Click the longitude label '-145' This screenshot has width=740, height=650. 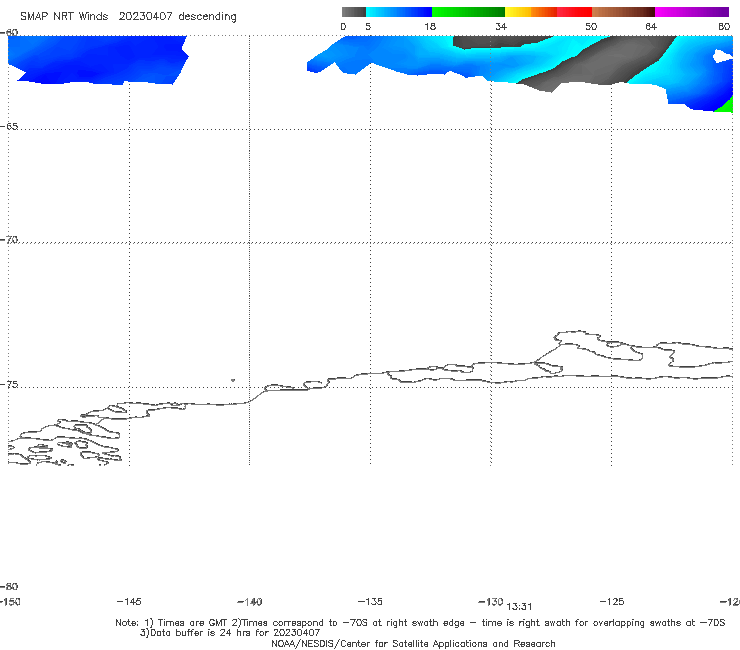128,601
